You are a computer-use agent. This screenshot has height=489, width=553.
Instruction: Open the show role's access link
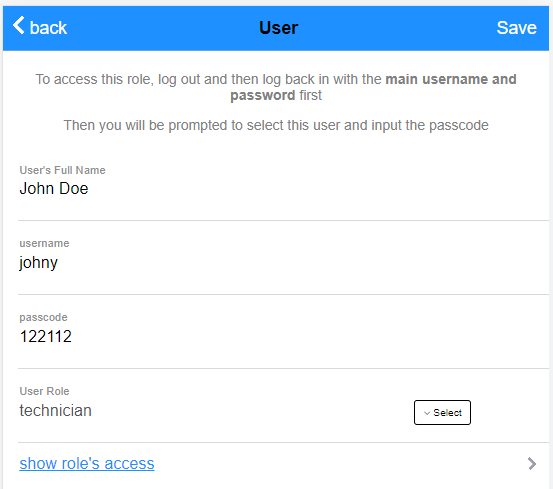click(87, 463)
